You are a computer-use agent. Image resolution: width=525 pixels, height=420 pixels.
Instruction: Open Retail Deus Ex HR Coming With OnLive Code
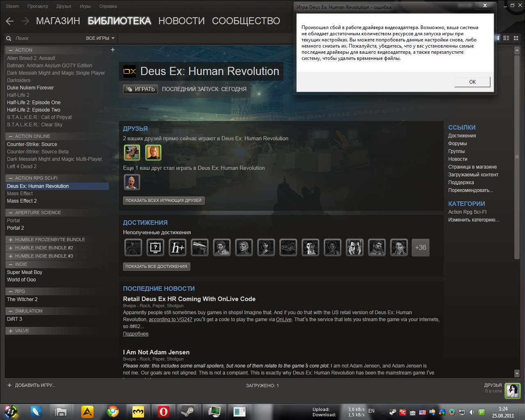pos(189,299)
